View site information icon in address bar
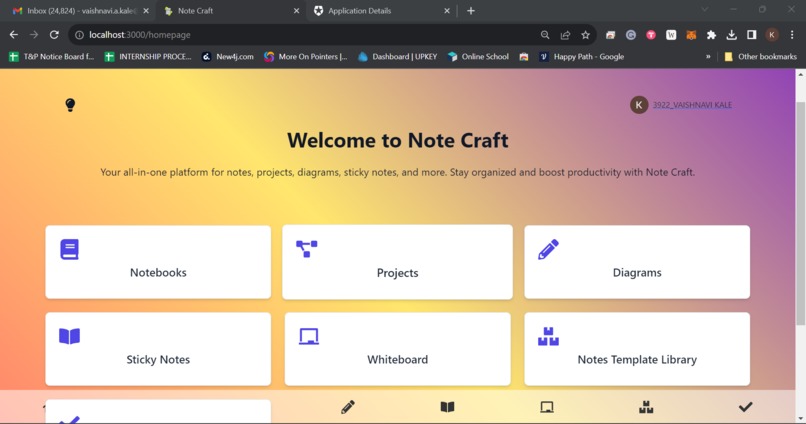This screenshot has width=806, height=424. pyautogui.click(x=79, y=35)
